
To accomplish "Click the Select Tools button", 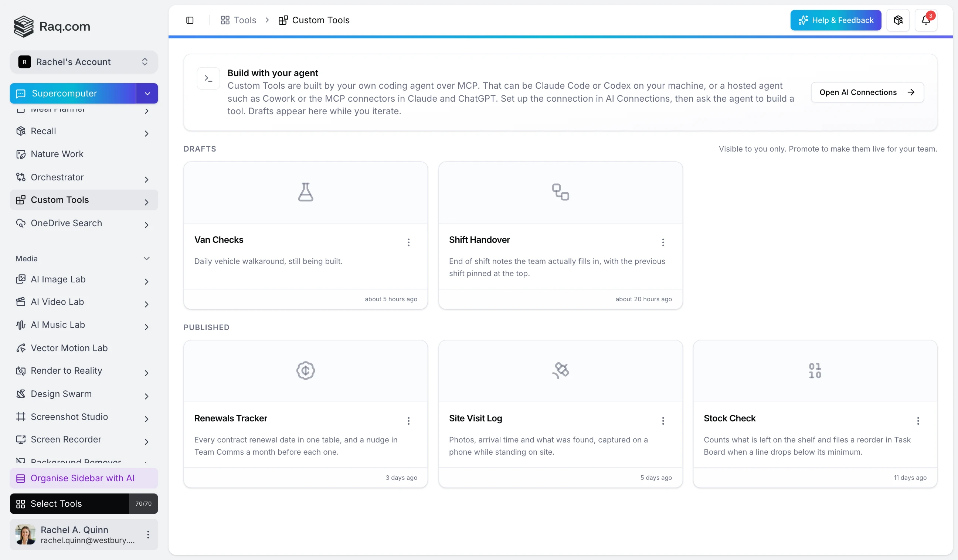I will click(69, 504).
